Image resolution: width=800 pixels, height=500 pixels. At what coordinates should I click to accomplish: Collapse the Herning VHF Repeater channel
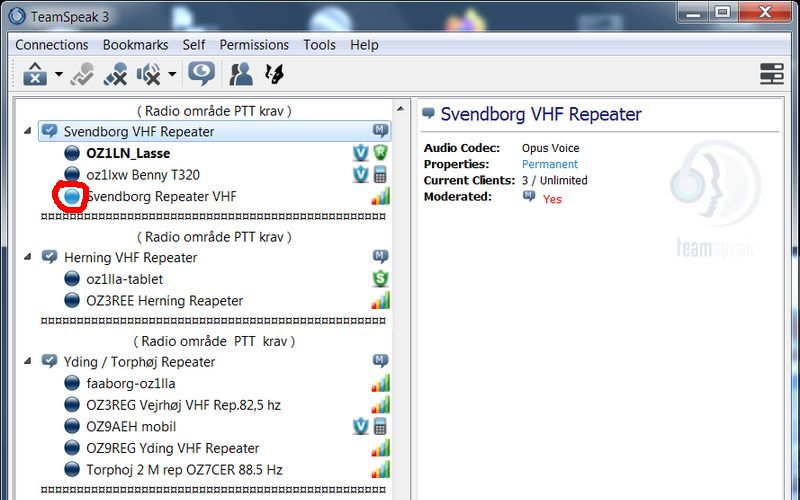28,257
